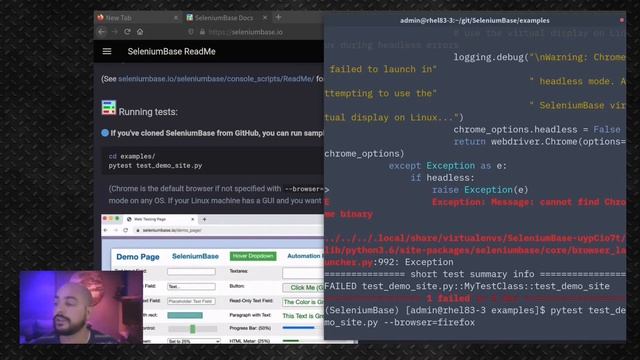Click the '1 failed' result line in terminal
640x360 pixels.
pos(475,299)
